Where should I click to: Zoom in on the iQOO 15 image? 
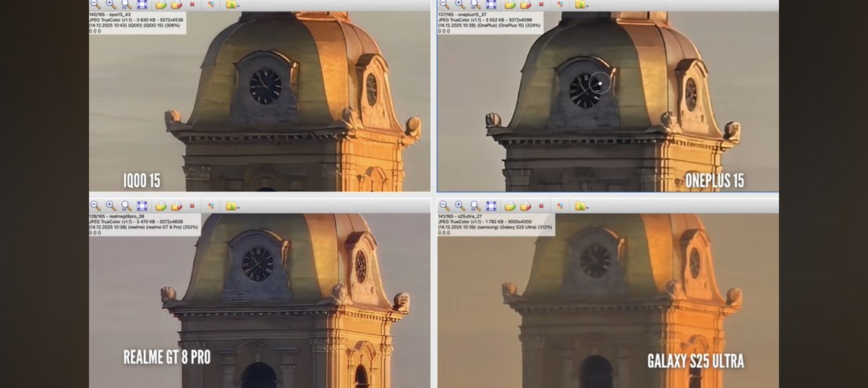click(111, 4)
